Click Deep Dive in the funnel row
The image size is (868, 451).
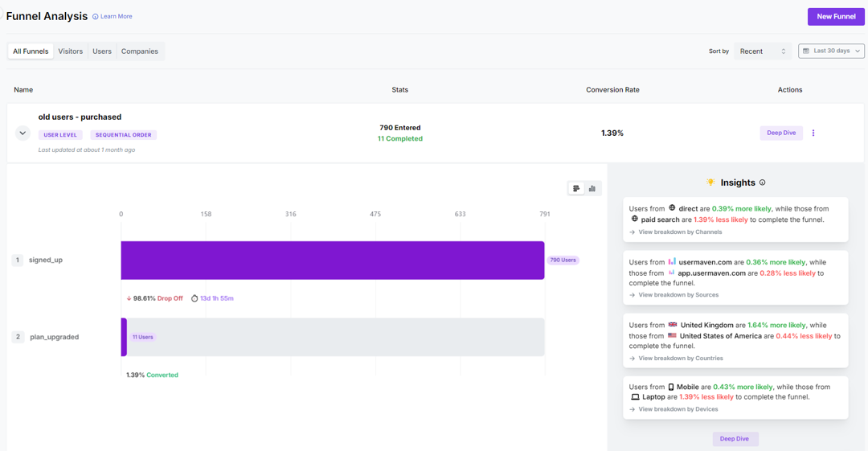[781, 133]
